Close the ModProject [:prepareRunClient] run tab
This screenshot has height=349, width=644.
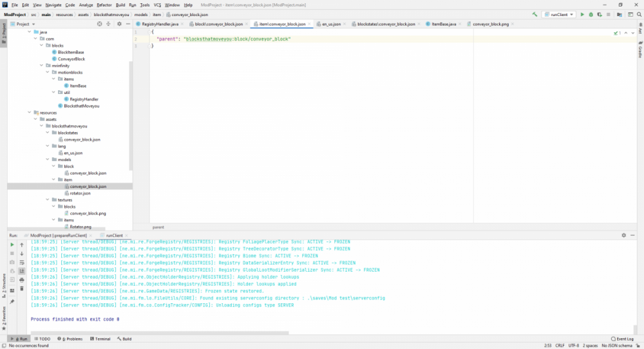(x=91, y=236)
